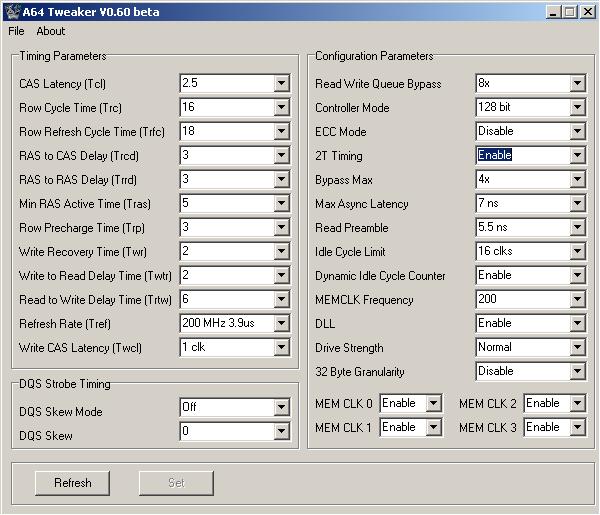Expand the MEM CLK 0 dropdown

point(434,403)
